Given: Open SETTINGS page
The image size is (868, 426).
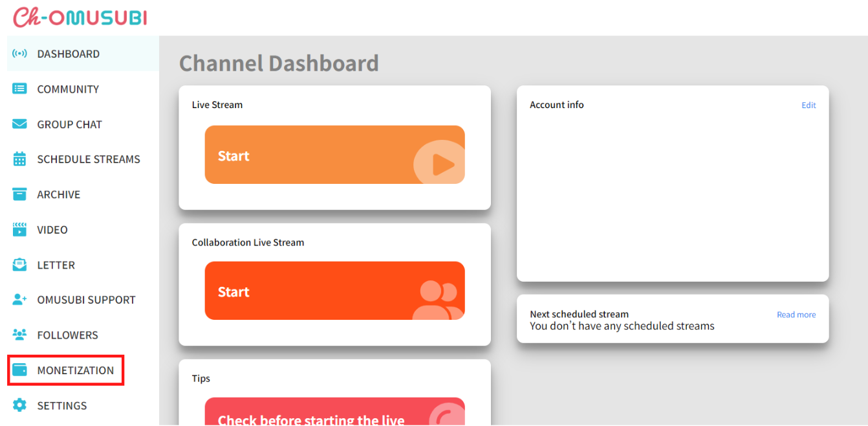Looking at the screenshot, I should click(83, 405).
